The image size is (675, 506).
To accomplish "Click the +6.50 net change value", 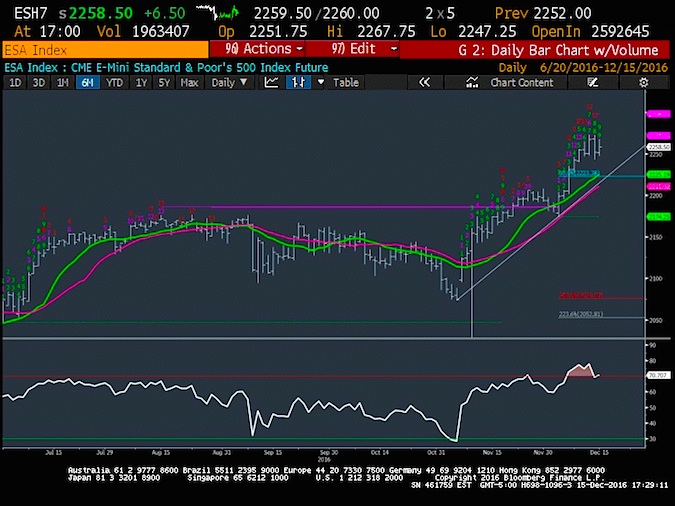I will click(x=164, y=13).
